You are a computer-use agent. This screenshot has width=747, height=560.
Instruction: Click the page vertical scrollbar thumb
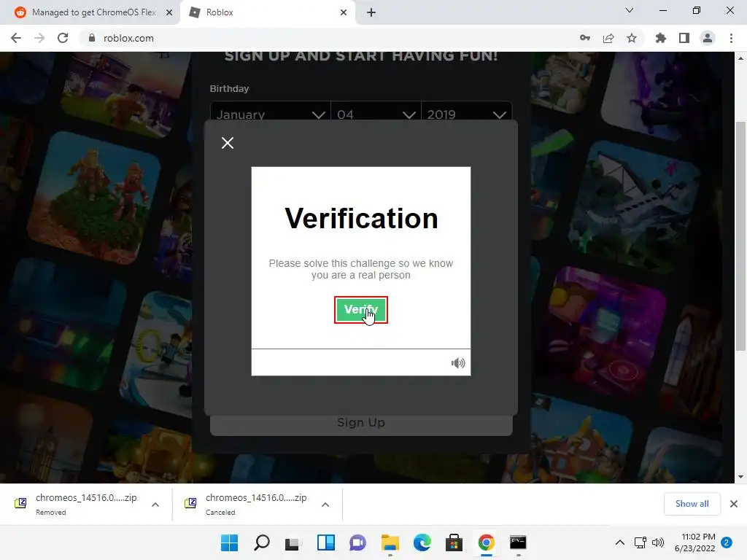[740, 236]
